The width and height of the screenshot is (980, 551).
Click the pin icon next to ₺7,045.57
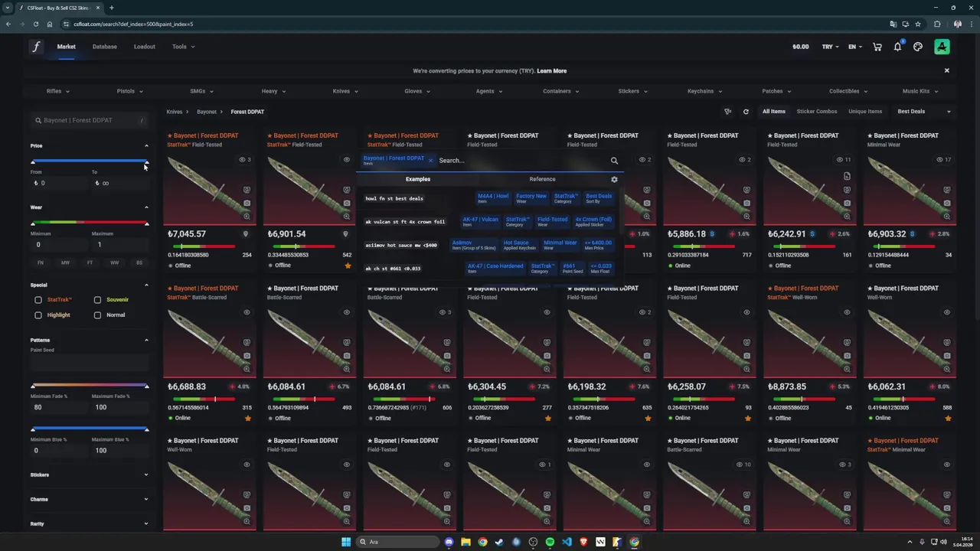tap(246, 234)
